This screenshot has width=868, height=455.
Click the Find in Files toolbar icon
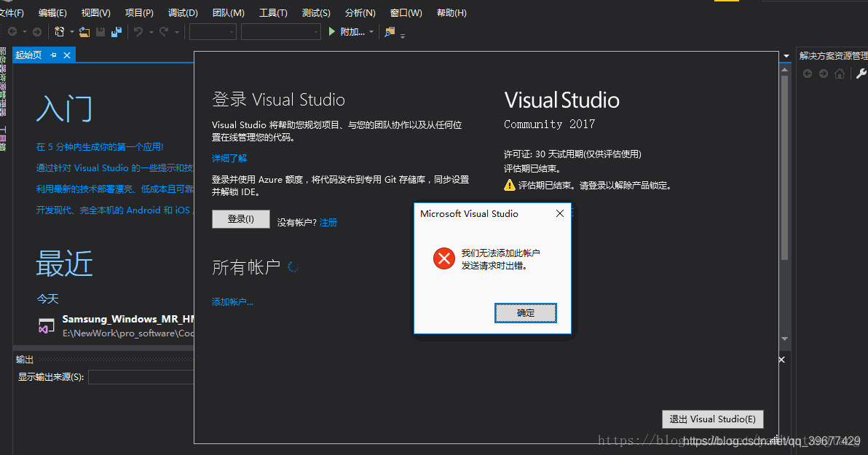[390, 32]
